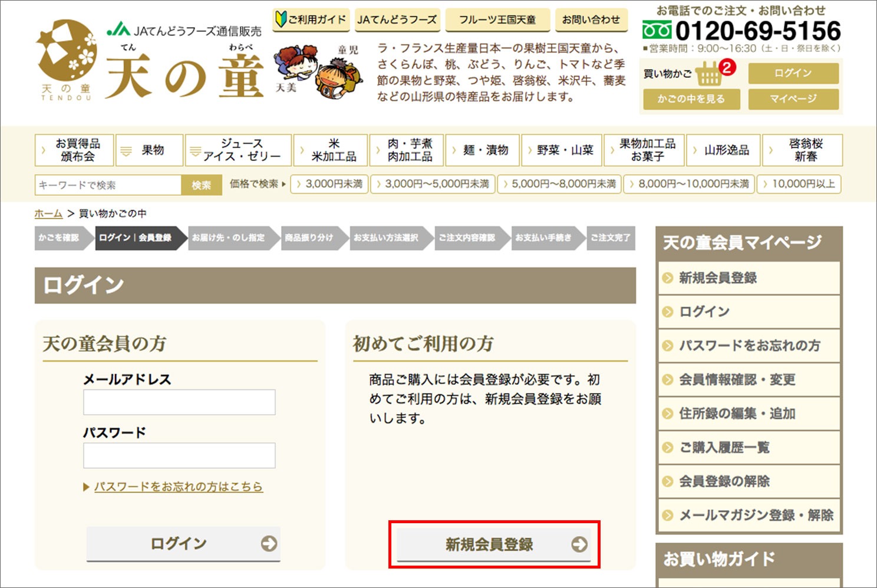Open the お買得品 頒布会 category

tap(74, 150)
